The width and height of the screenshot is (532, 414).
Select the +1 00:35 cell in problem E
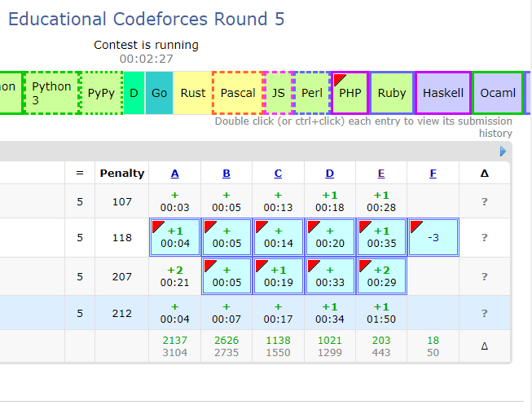[381, 237]
